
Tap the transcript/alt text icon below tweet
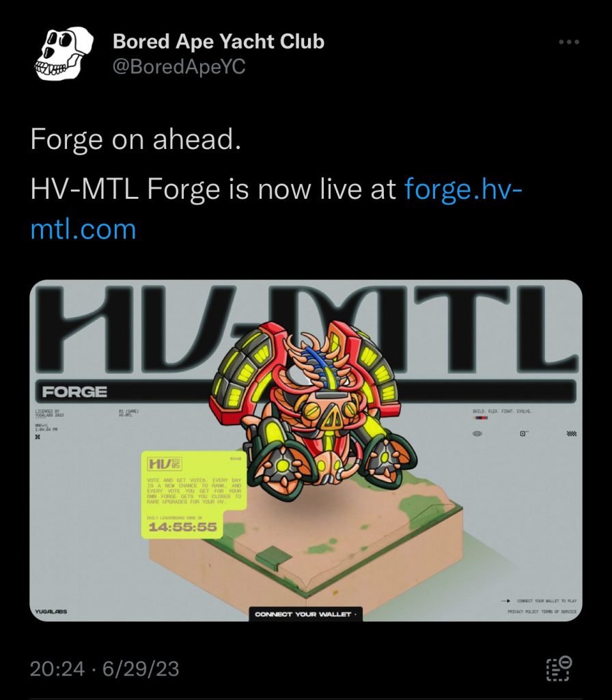click(559, 668)
